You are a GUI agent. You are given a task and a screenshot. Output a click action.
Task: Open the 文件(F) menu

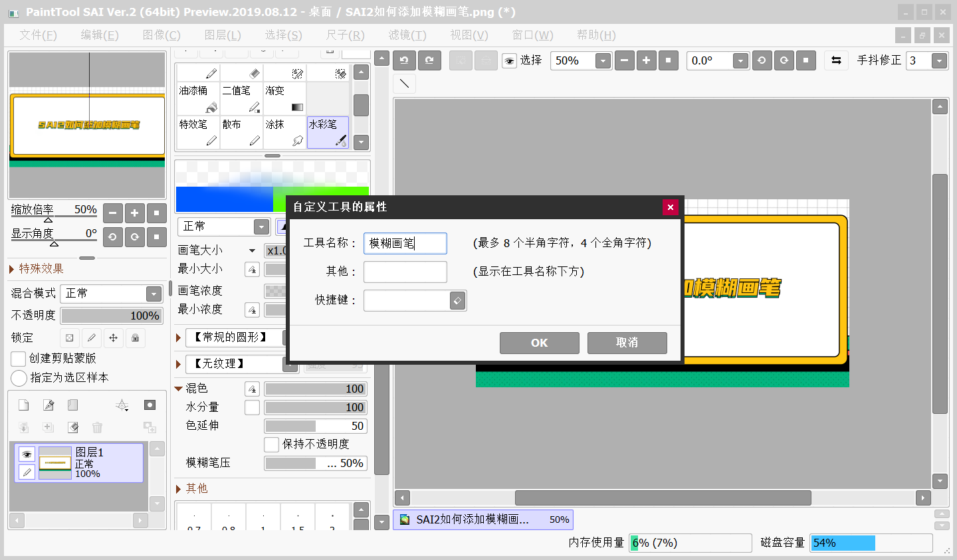tap(38, 35)
